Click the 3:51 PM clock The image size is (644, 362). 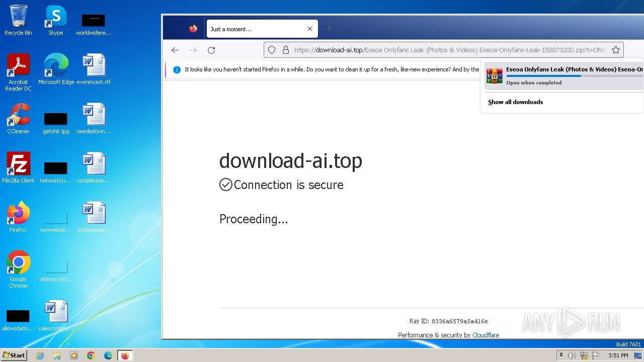point(618,355)
